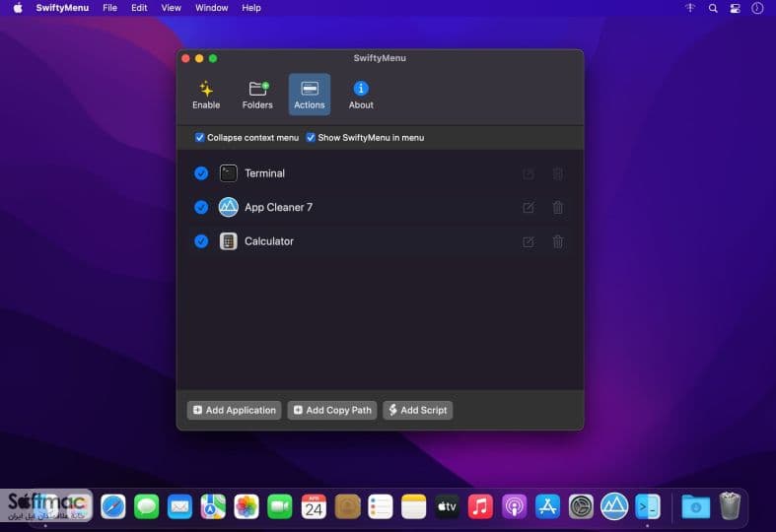Screen dimensions: 776x532
Task: Click the App Cleaner 7 icon in list
Action: (x=228, y=207)
